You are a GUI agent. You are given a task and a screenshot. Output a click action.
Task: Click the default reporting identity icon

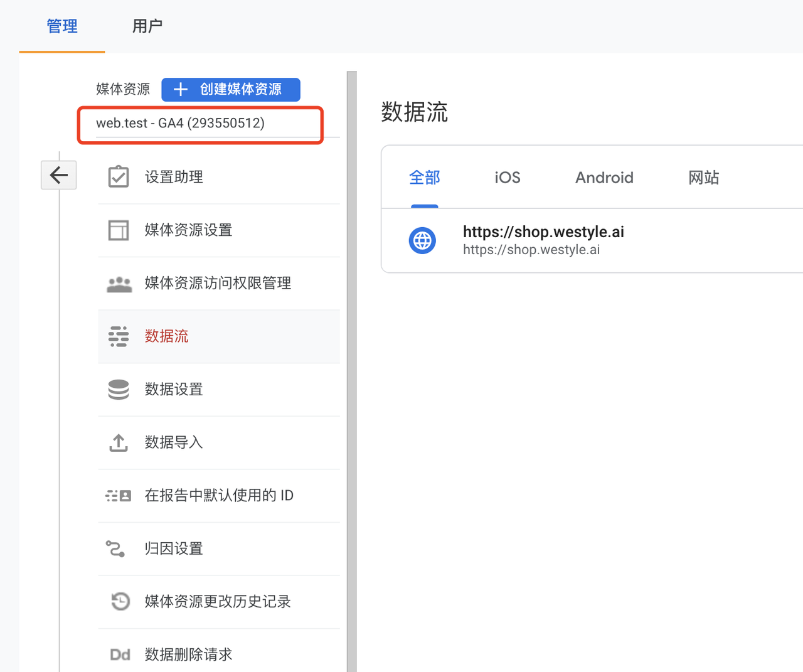(119, 496)
